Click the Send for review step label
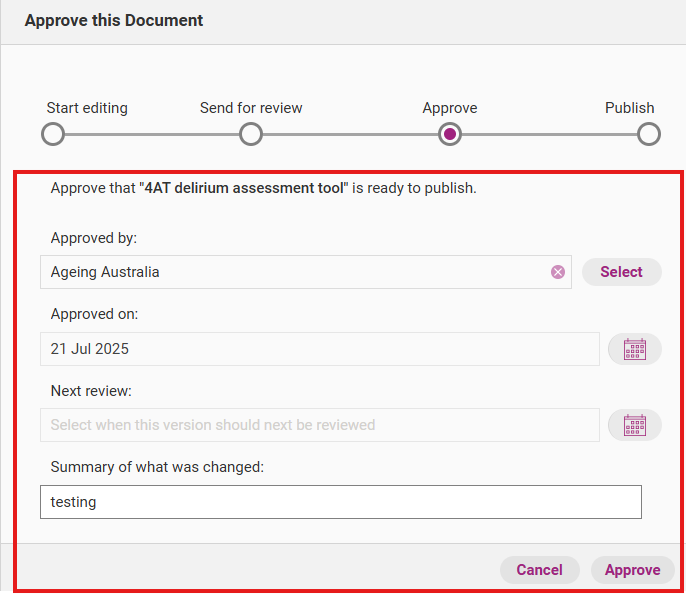This screenshot has height=594, width=686. (x=251, y=108)
